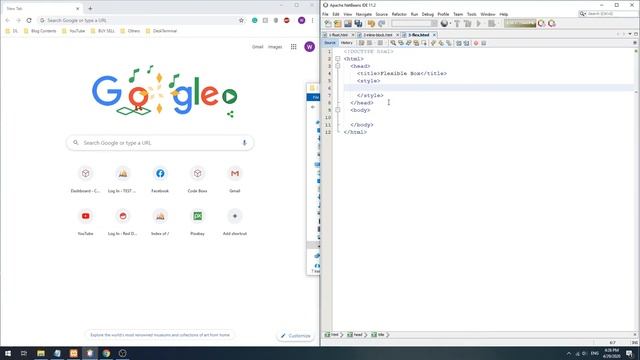640x360 pixels.
Task: Click the New File icon in NetBeans toolbar
Action: click(x=328, y=24)
